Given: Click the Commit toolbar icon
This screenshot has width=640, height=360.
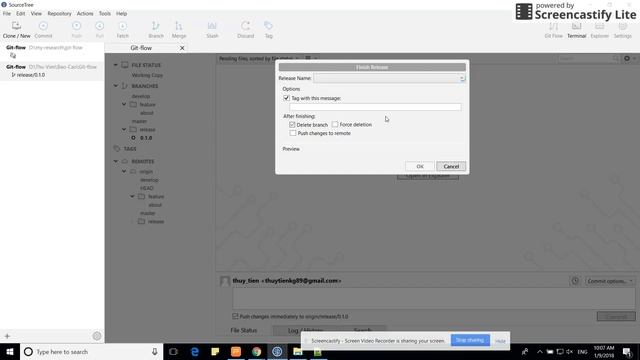Looking at the screenshot, I should coord(43,30).
